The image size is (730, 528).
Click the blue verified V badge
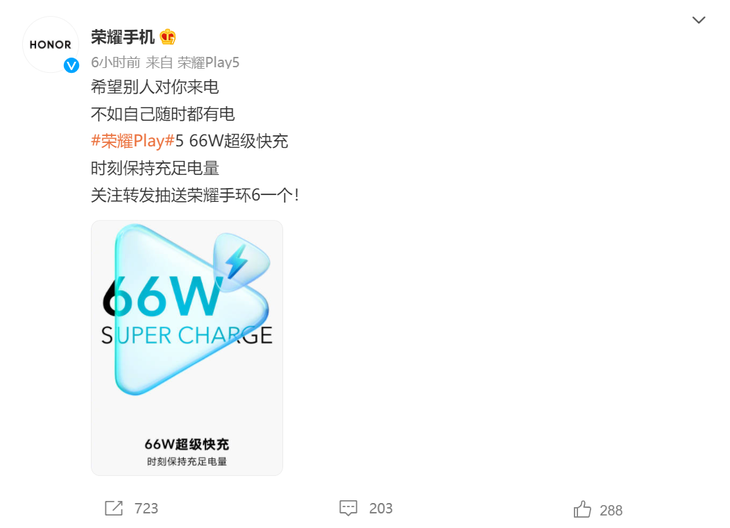[71, 65]
